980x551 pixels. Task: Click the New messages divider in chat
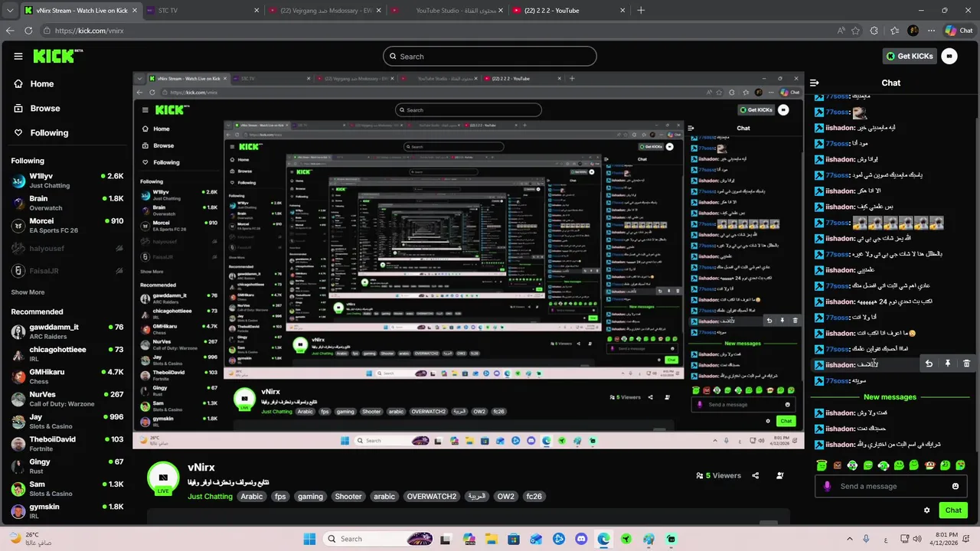point(890,397)
